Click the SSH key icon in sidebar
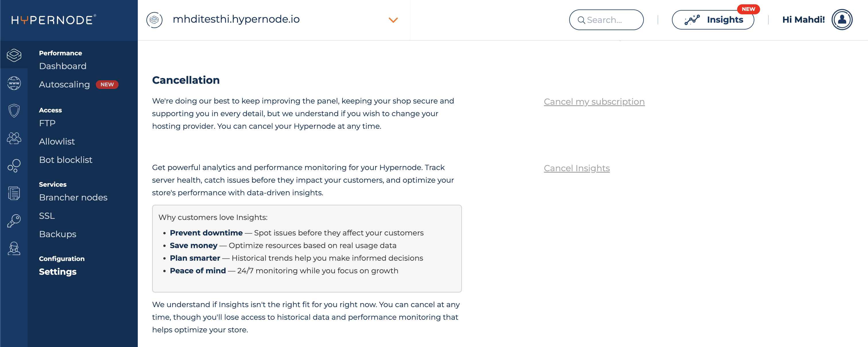The image size is (868, 347). click(x=14, y=221)
